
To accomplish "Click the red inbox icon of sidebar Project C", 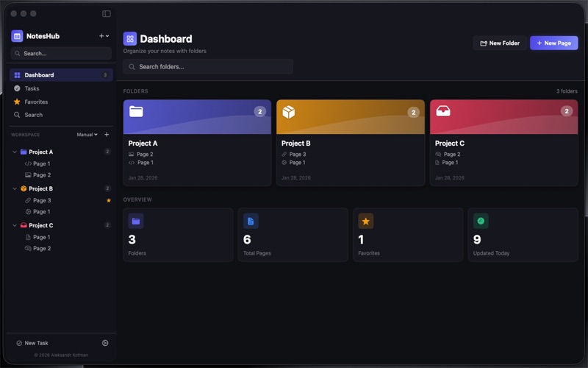I will point(24,226).
